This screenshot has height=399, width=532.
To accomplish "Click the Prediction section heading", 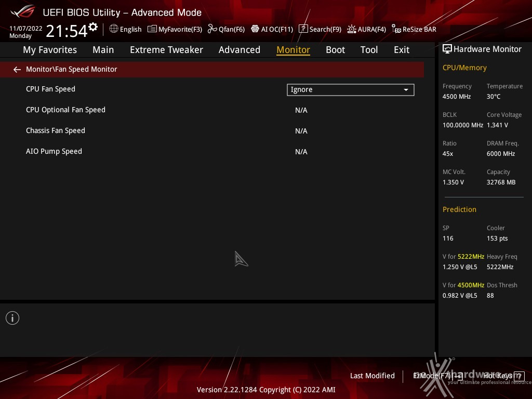I will [459, 209].
